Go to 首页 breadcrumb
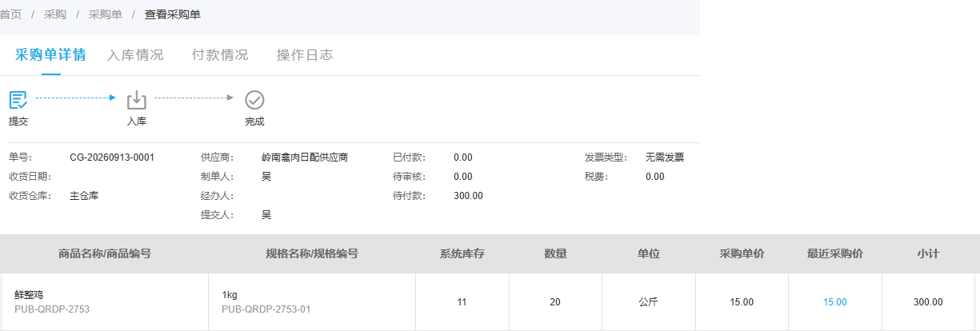 (x=10, y=14)
